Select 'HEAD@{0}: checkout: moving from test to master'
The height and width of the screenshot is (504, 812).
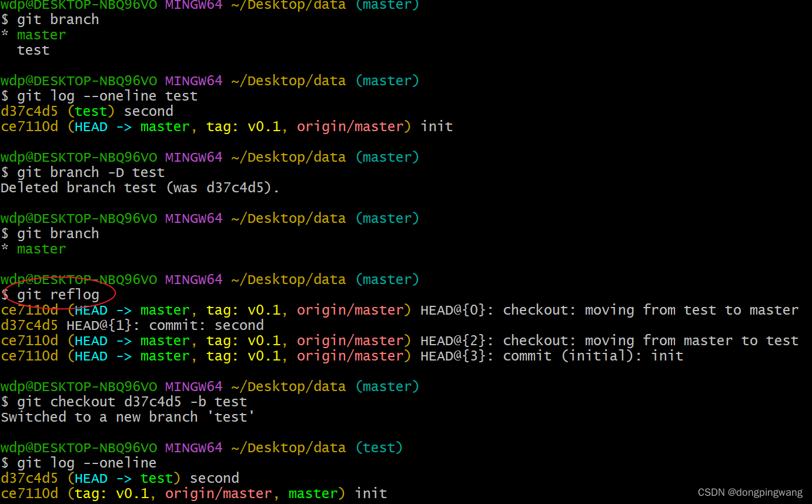(609, 310)
